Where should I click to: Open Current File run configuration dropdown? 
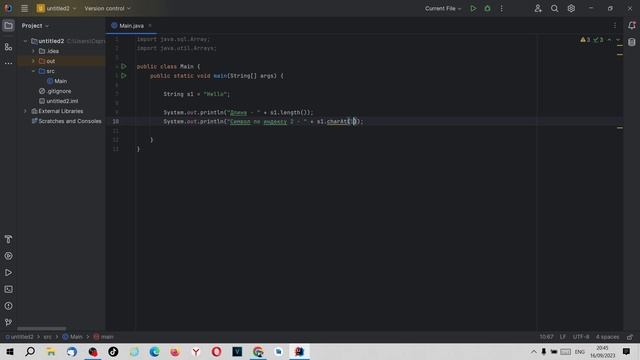tap(443, 8)
